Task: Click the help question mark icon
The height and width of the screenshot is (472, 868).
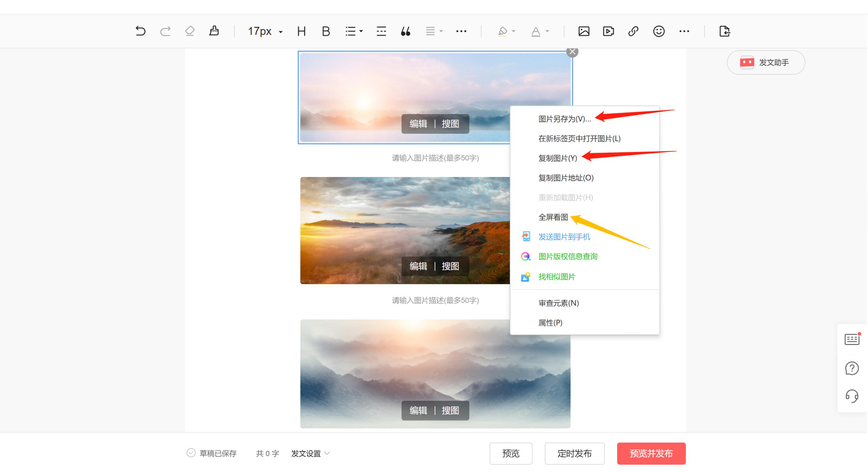Action: pyautogui.click(x=852, y=368)
